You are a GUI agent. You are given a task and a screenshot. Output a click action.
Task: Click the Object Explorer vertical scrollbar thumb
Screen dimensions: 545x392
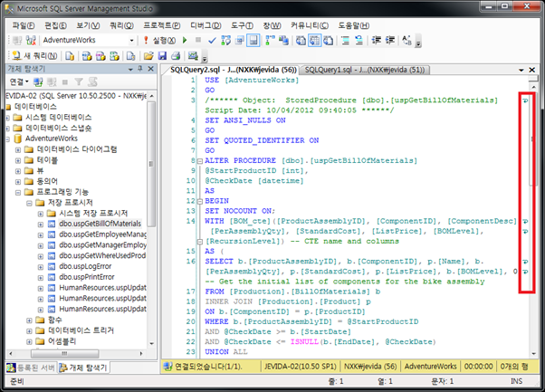(x=151, y=163)
